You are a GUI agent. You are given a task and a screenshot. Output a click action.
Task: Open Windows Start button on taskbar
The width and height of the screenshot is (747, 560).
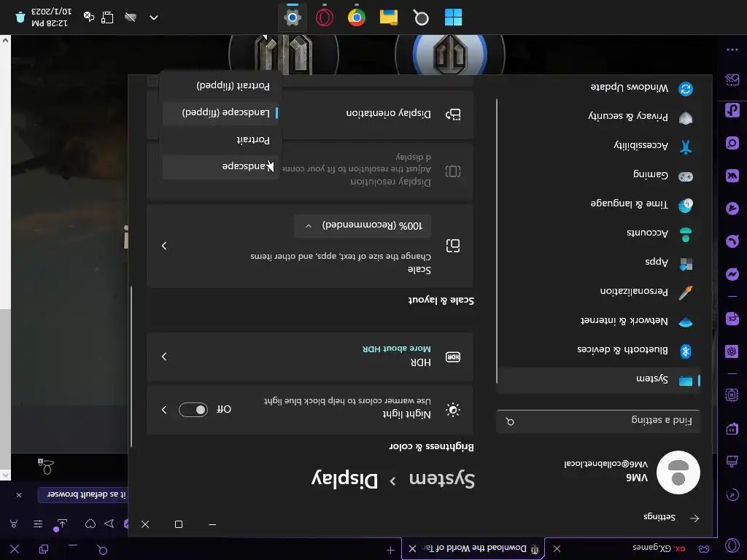453,18
